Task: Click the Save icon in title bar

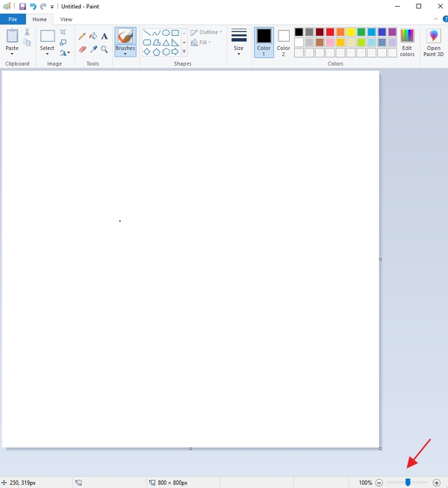Action: (x=22, y=6)
